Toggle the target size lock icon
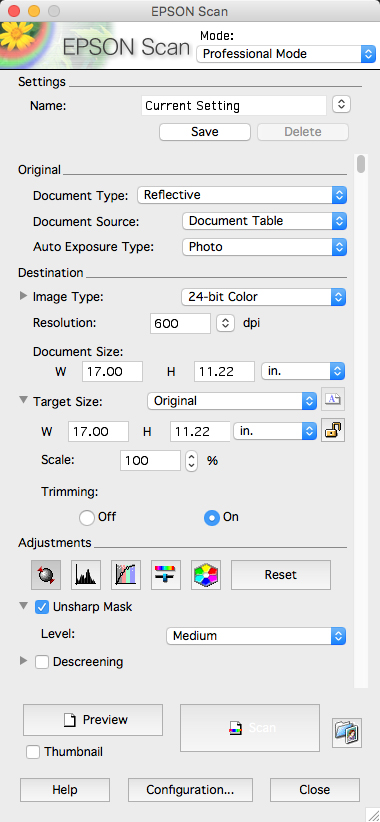This screenshot has height=822, width=380. 333,431
